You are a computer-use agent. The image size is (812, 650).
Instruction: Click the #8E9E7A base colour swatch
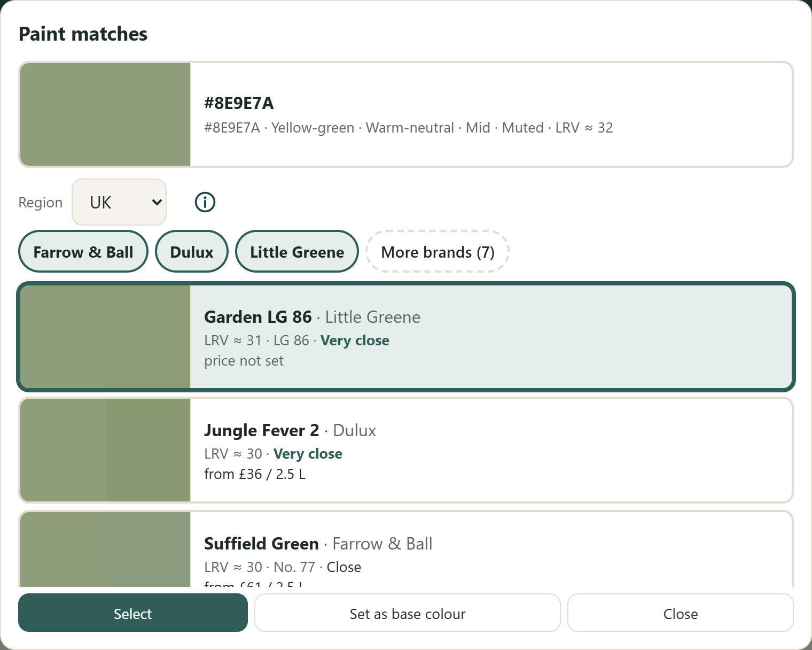pos(105,114)
